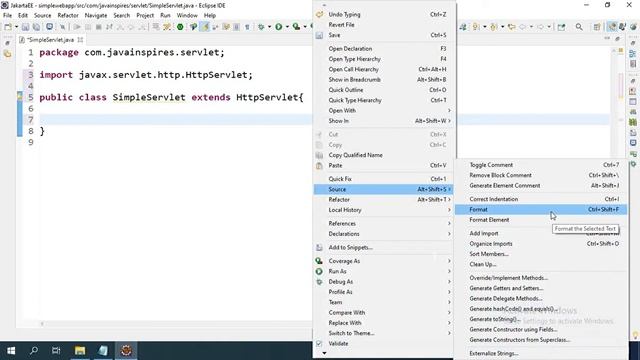Click the green round server icon in toolbar
This screenshot has width=640, height=360.
[180, 27]
